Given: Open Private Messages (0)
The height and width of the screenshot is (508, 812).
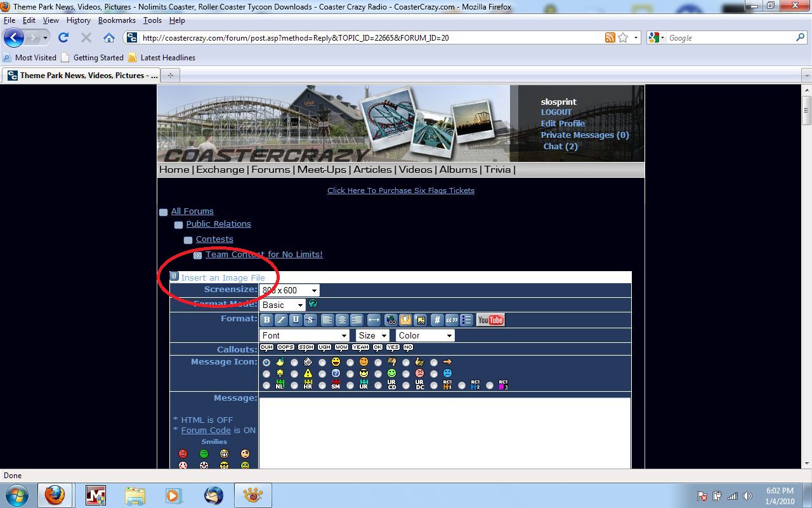Looking at the screenshot, I should click(x=585, y=135).
